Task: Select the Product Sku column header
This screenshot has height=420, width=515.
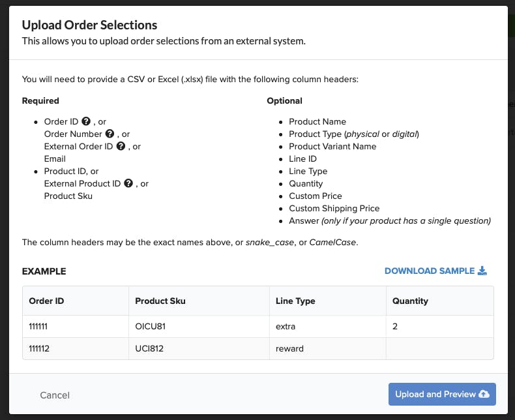Action: (199, 301)
